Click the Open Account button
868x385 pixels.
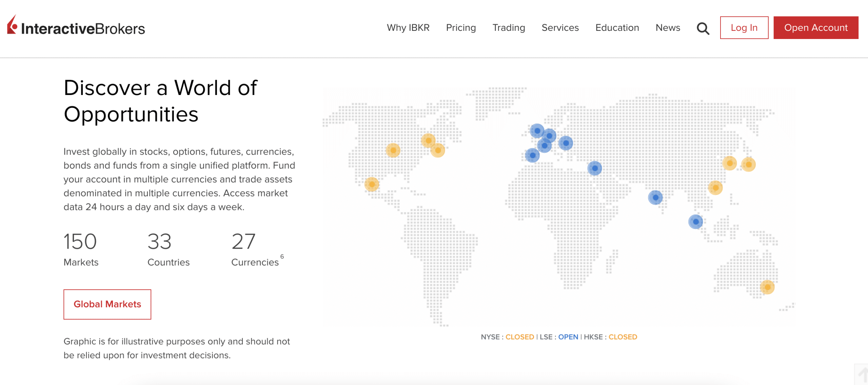pos(816,27)
